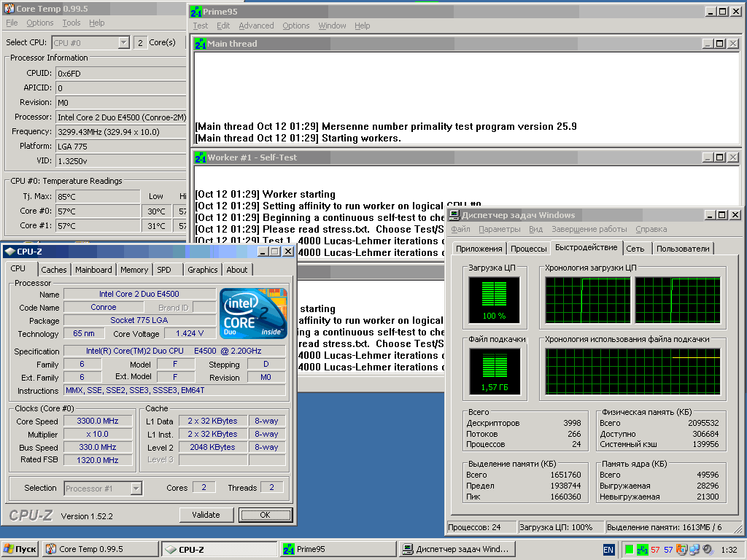Click the green CPU usage tray icon
The image size is (747, 560).
[x=628, y=550]
